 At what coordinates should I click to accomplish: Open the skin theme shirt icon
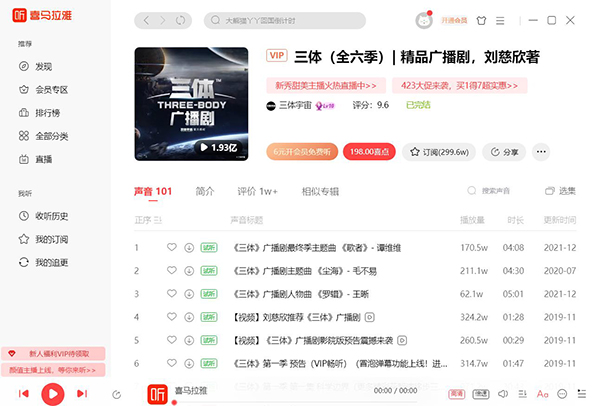(481, 21)
